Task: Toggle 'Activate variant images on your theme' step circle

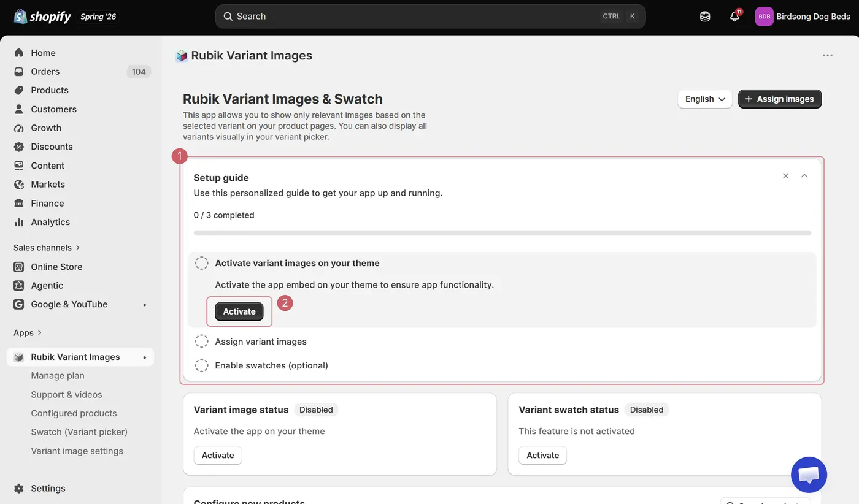Action: [x=201, y=263]
